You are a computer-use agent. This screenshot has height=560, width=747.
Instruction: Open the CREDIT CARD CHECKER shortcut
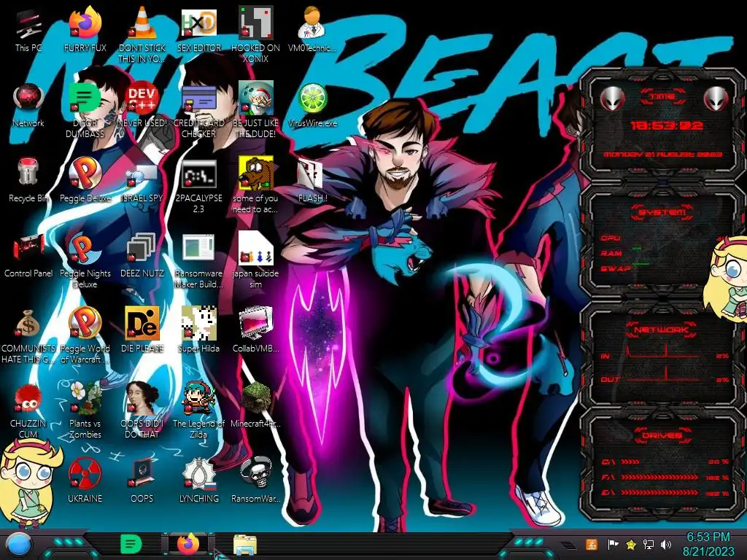(198, 111)
